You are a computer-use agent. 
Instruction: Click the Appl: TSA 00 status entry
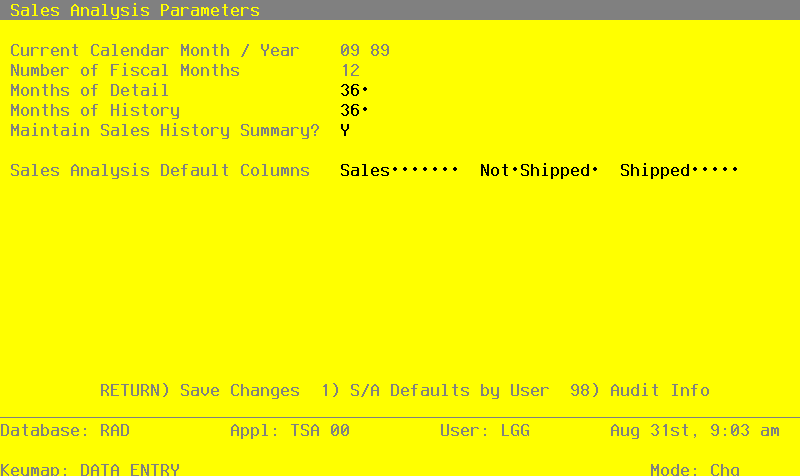290,431
